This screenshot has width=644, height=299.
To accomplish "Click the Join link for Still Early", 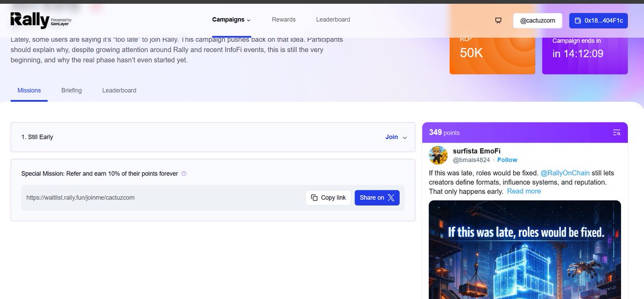I will (392, 137).
